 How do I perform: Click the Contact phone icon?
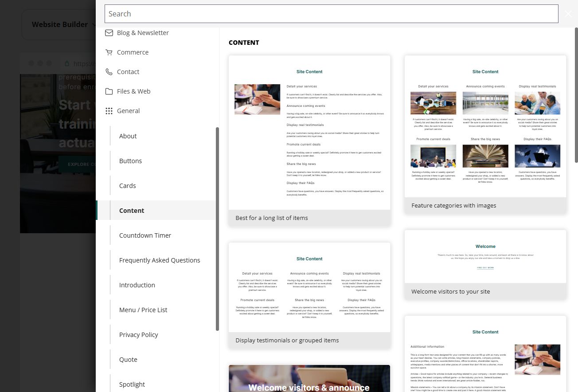click(x=109, y=72)
